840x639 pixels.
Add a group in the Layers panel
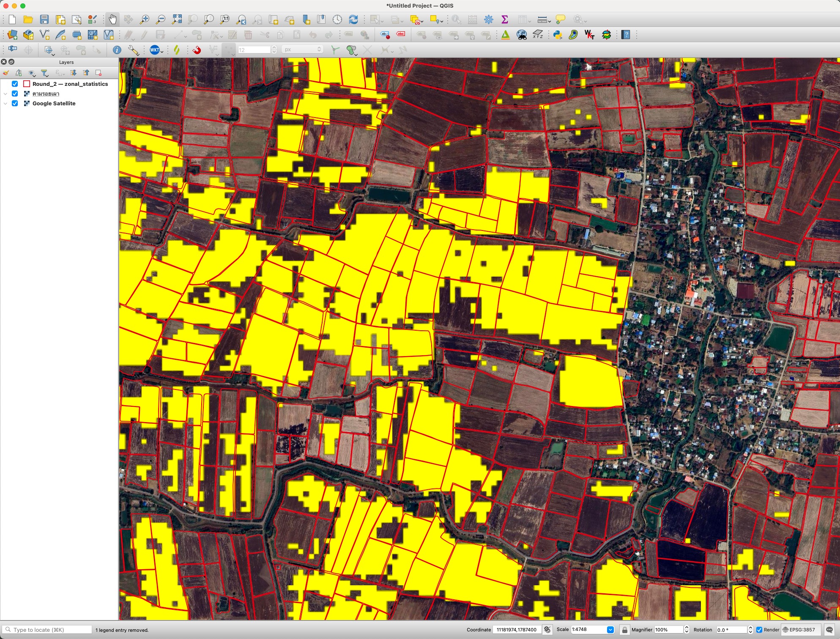(x=19, y=73)
